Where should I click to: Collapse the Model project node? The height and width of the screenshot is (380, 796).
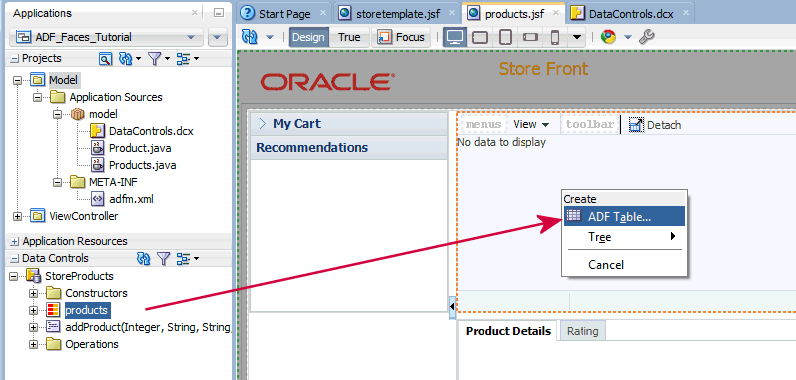pos(18,80)
